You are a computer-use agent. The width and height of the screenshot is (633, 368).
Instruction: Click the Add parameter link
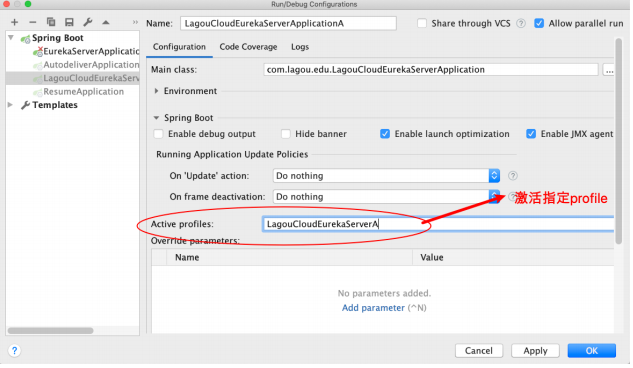[373, 308]
